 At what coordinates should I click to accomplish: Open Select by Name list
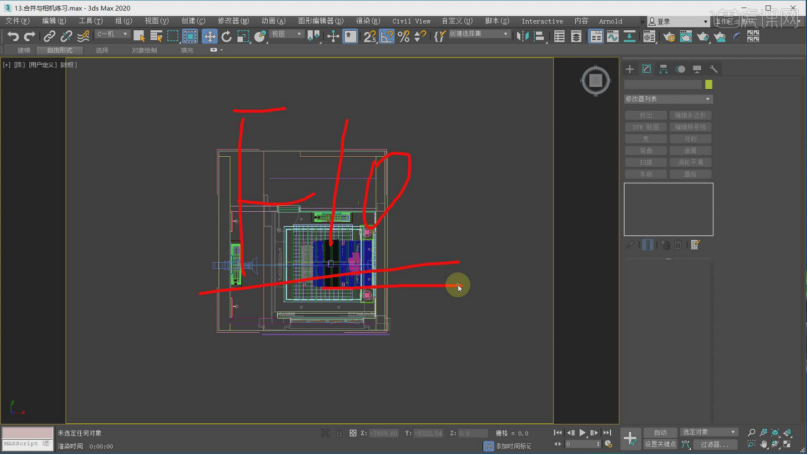pos(156,36)
